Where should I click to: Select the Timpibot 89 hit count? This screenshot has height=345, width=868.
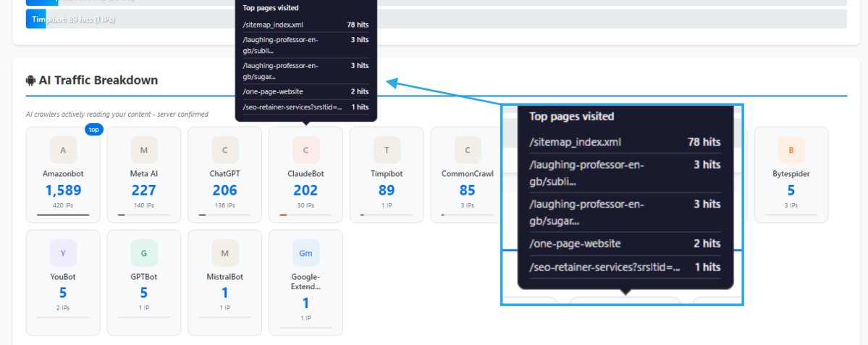pyautogui.click(x=387, y=190)
